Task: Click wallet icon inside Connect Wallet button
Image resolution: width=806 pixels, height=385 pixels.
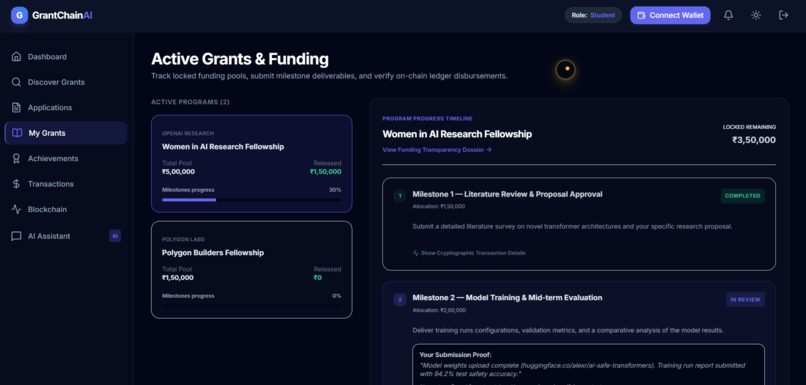Action: click(x=641, y=15)
